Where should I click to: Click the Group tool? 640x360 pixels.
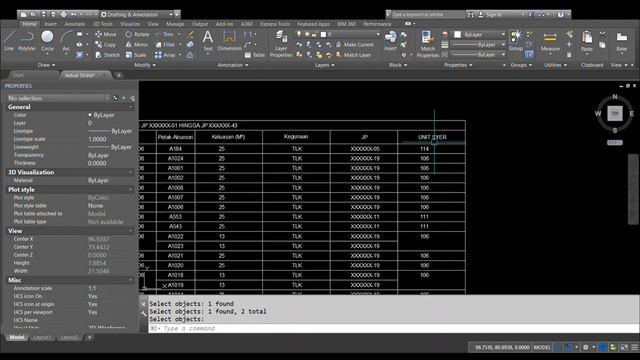tap(516, 41)
